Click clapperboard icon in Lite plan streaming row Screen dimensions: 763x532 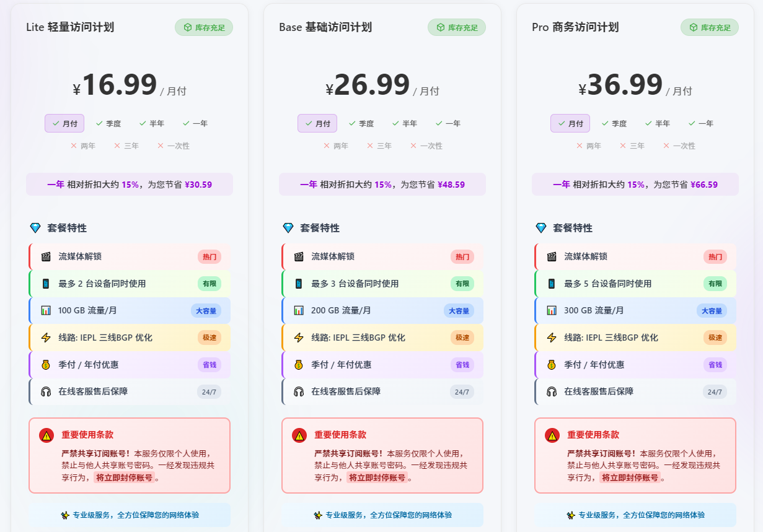(x=46, y=256)
